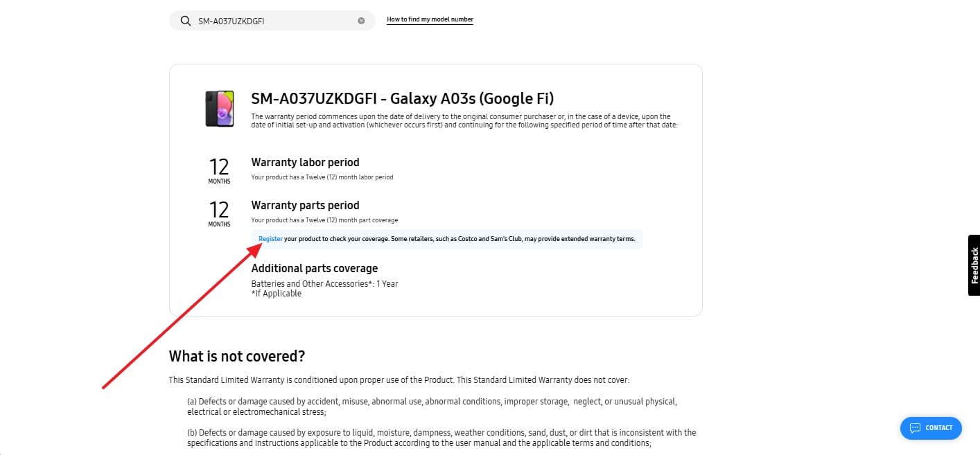Image resolution: width=980 pixels, height=455 pixels.
Task: Click exclusion (a) about accident or misuse
Action: (x=432, y=407)
